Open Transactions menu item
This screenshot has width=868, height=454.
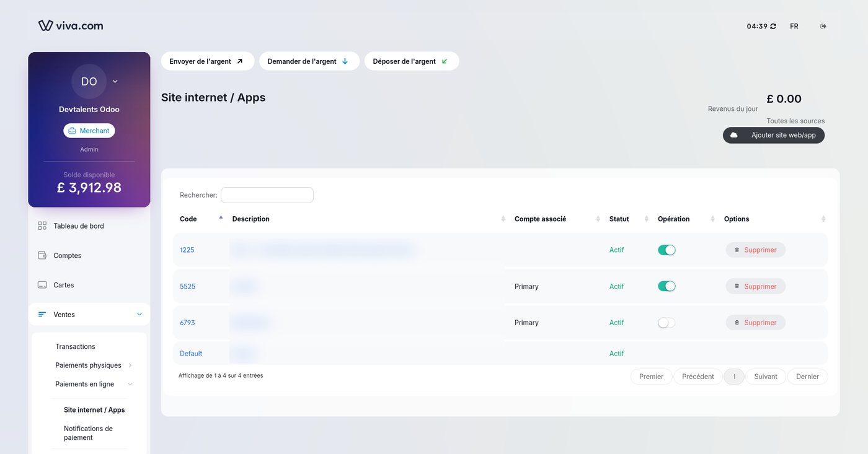76,346
